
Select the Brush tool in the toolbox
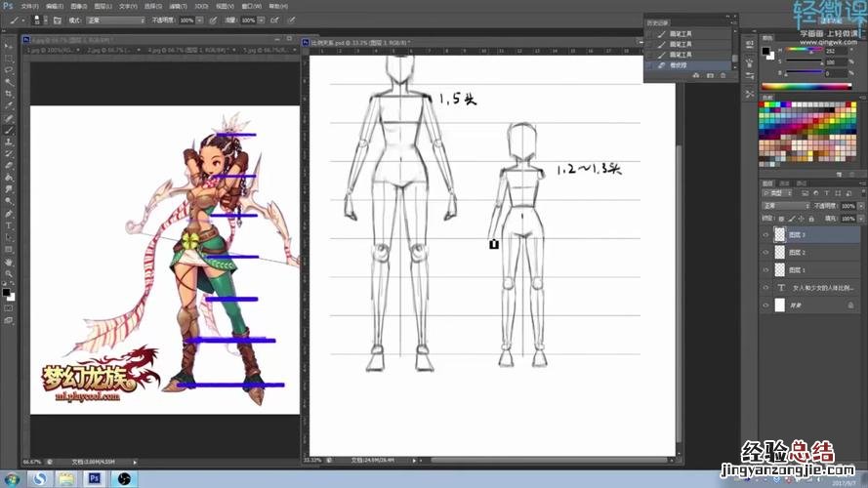tap(9, 130)
